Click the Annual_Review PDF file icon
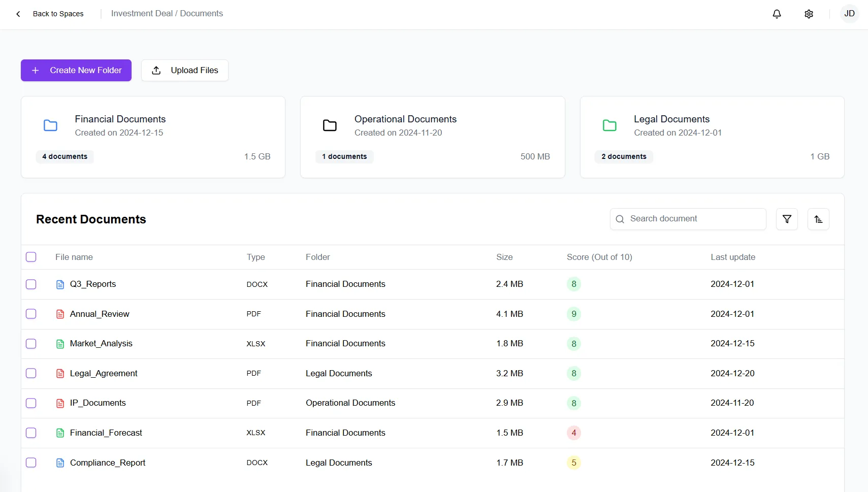This screenshot has height=492, width=868. point(60,314)
